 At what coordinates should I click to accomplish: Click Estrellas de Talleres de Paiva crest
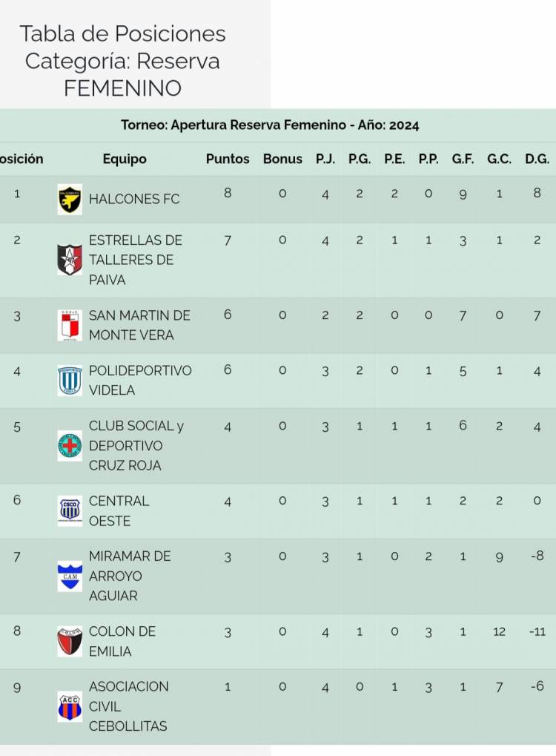[x=70, y=260]
